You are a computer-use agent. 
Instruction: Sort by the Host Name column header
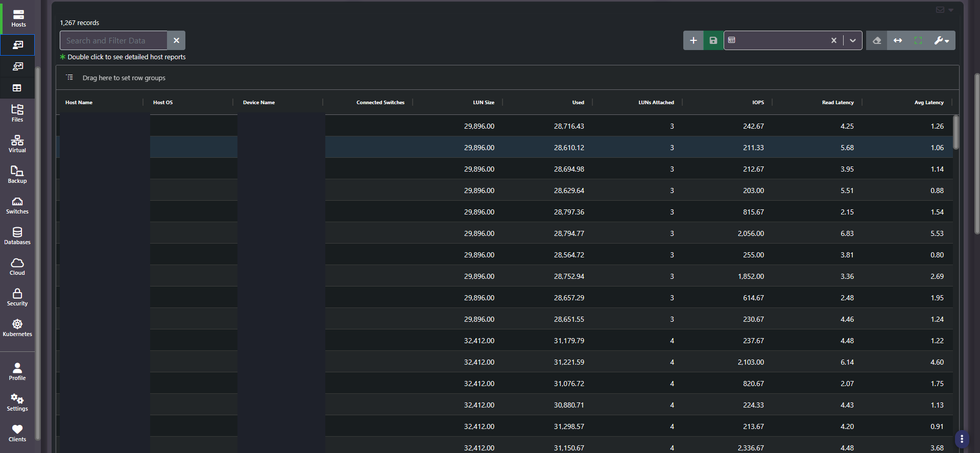(x=79, y=103)
